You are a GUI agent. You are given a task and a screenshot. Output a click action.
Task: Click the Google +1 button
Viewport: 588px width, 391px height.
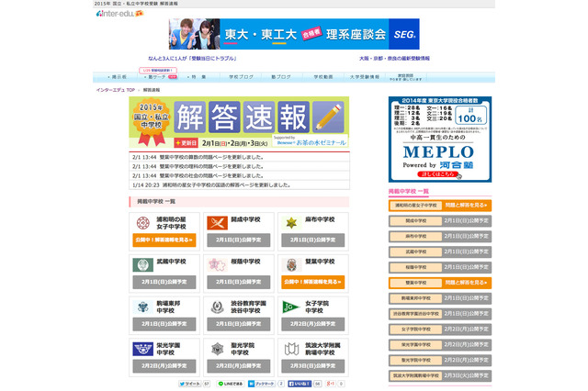coord(331,384)
